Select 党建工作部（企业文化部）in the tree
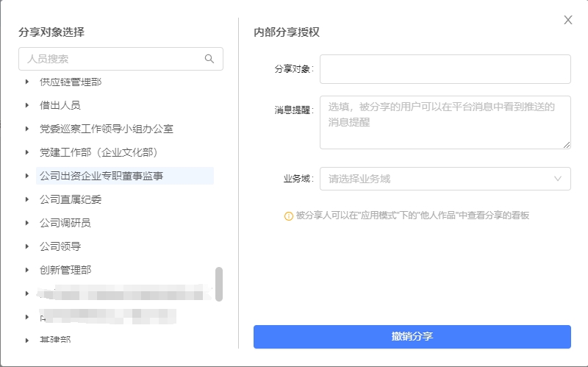Viewport: 588px width, 367px height. pos(98,152)
